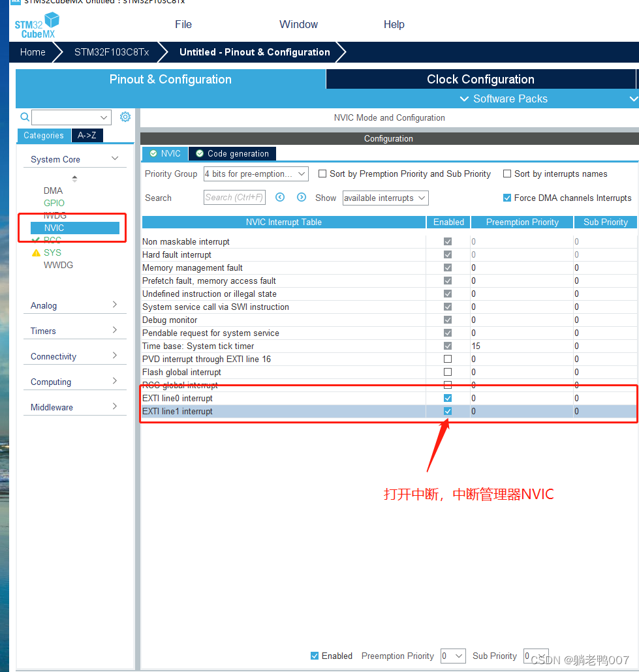Select the NVIC configuration tab
Viewport: 639px width, 672px height.
click(x=164, y=153)
